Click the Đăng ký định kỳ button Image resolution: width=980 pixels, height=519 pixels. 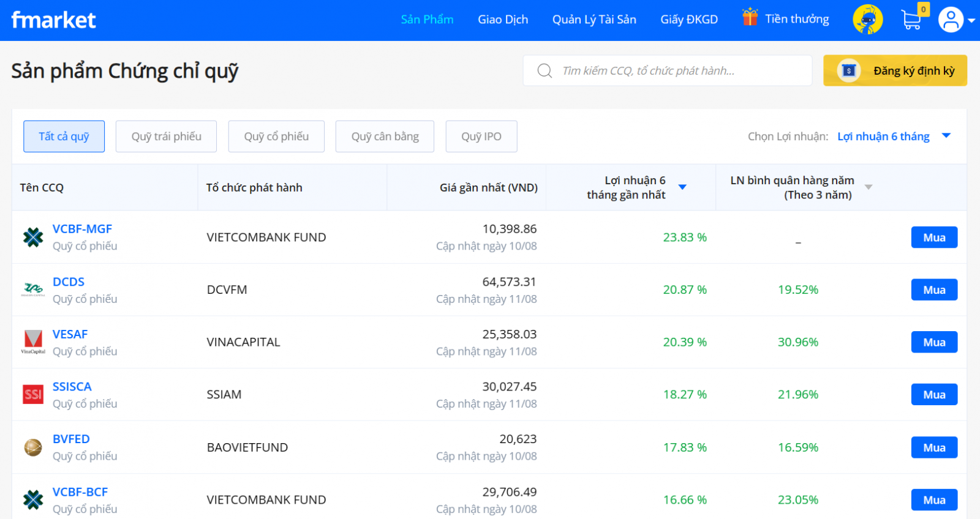point(895,70)
